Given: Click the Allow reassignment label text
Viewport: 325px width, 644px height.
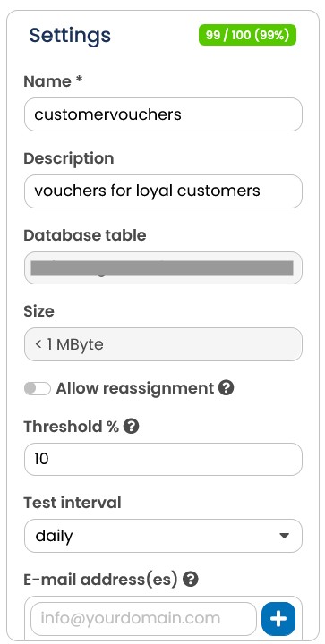Looking at the screenshot, I should click(135, 388).
